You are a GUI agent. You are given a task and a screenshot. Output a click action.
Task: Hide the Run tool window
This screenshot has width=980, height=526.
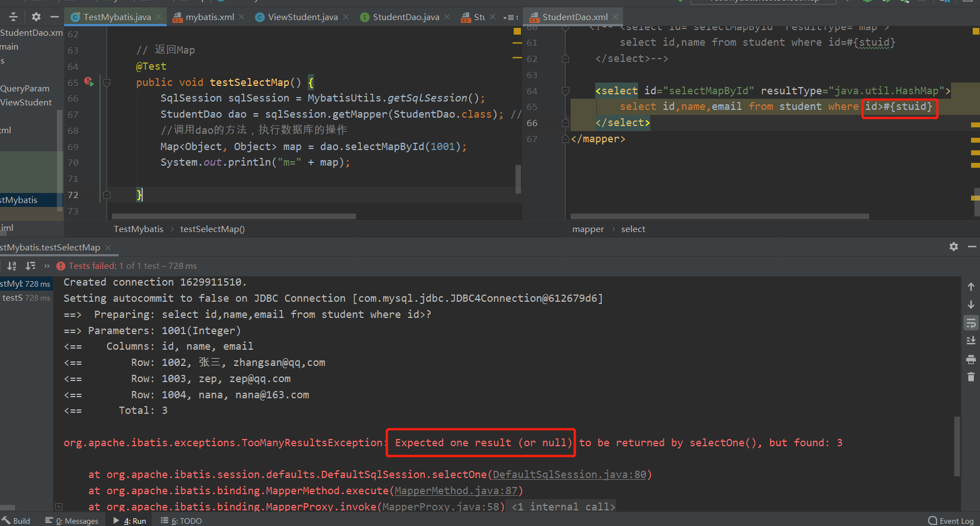[x=972, y=247]
